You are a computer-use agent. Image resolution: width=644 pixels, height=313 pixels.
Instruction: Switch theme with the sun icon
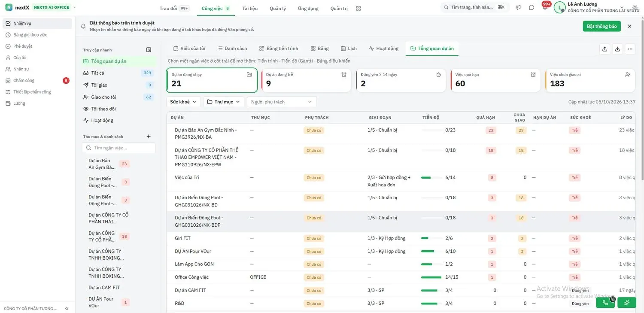click(x=635, y=7)
